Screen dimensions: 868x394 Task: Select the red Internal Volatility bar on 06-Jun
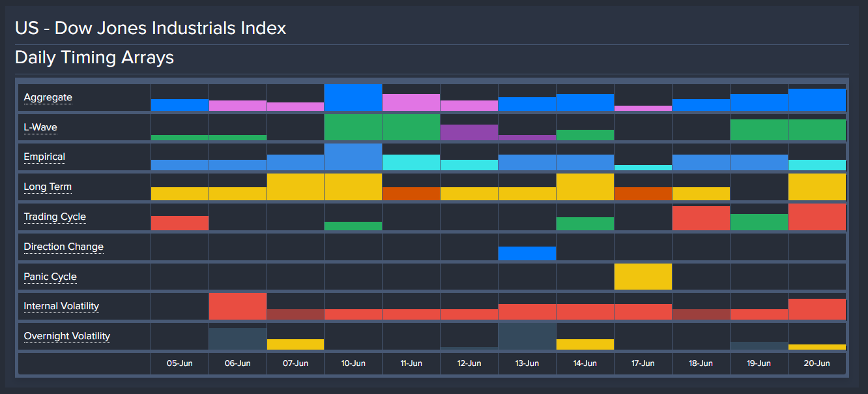tap(238, 306)
